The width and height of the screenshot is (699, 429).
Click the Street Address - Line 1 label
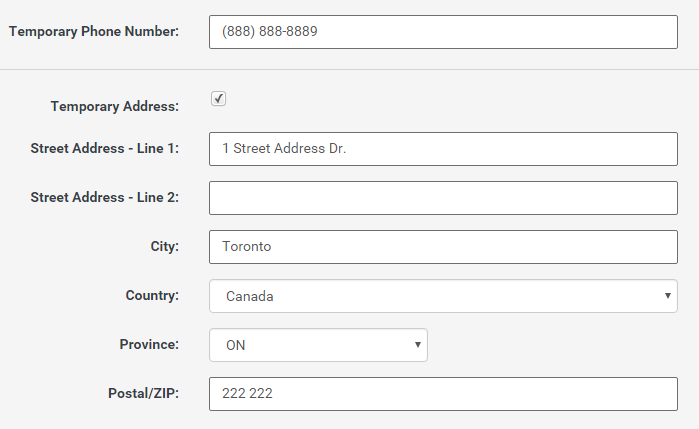104,149
